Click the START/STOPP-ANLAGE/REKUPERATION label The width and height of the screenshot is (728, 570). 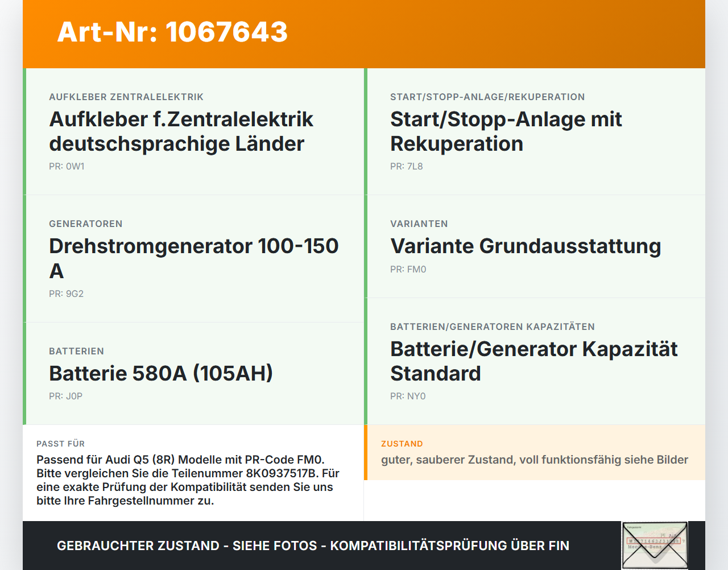coord(487,97)
